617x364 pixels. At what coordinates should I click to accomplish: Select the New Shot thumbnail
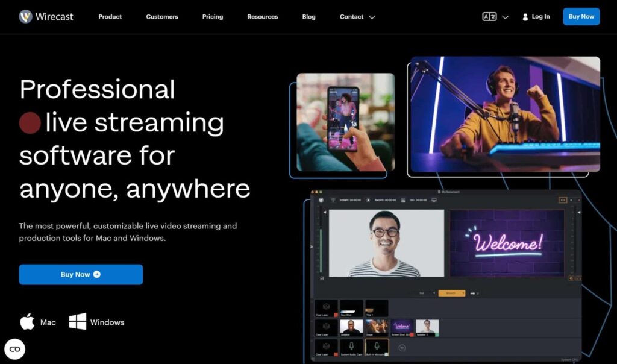(x=351, y=308)
